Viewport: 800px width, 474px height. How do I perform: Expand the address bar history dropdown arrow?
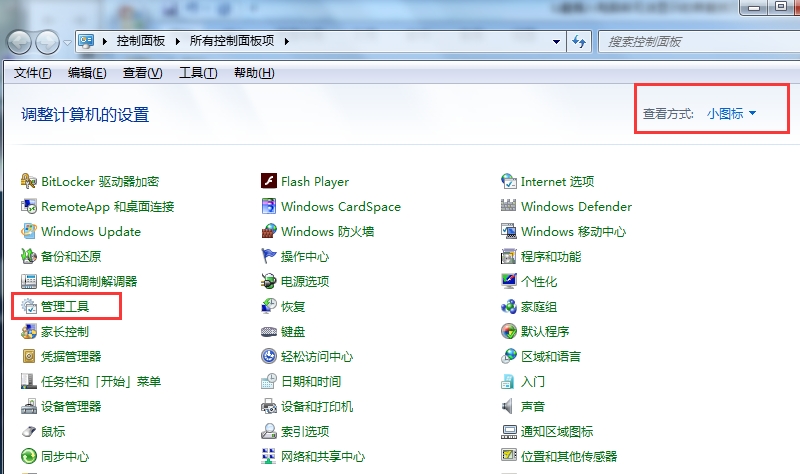click(556, 42)
